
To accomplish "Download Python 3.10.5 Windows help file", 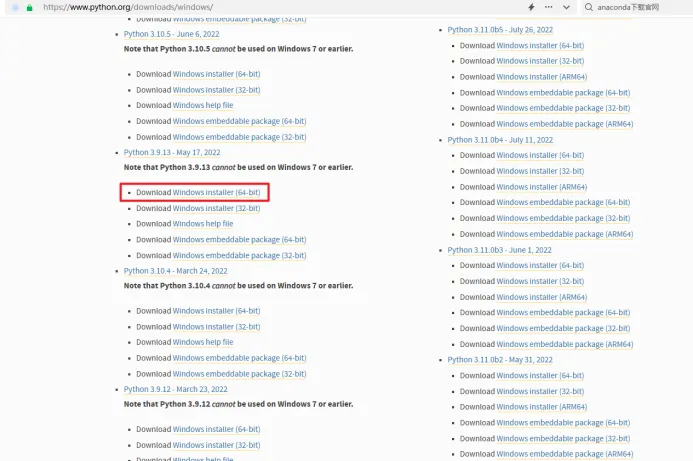I will click(x=203, y=105).
